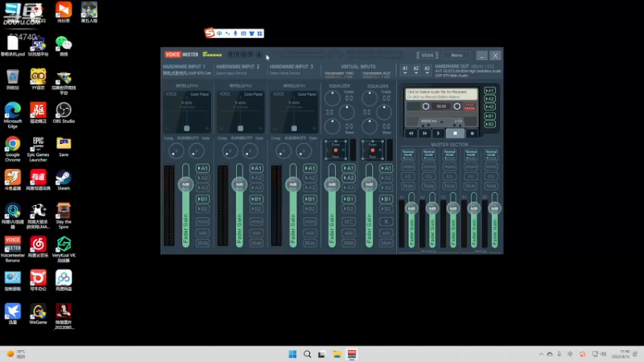
Task: Open the Save folder on desktop
Action: (64, 146)
